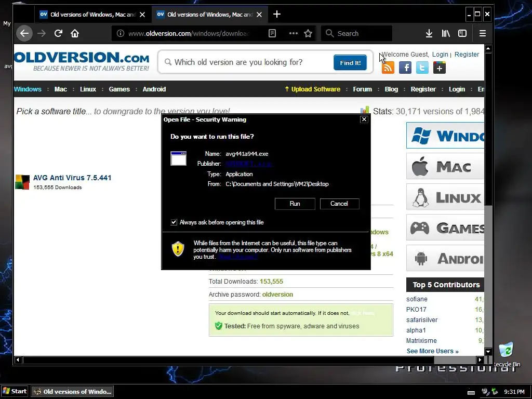Open the page actions three-dots menu
This screenshot has width=532, height=399.
pyautogui.click(x=293, y=33)
